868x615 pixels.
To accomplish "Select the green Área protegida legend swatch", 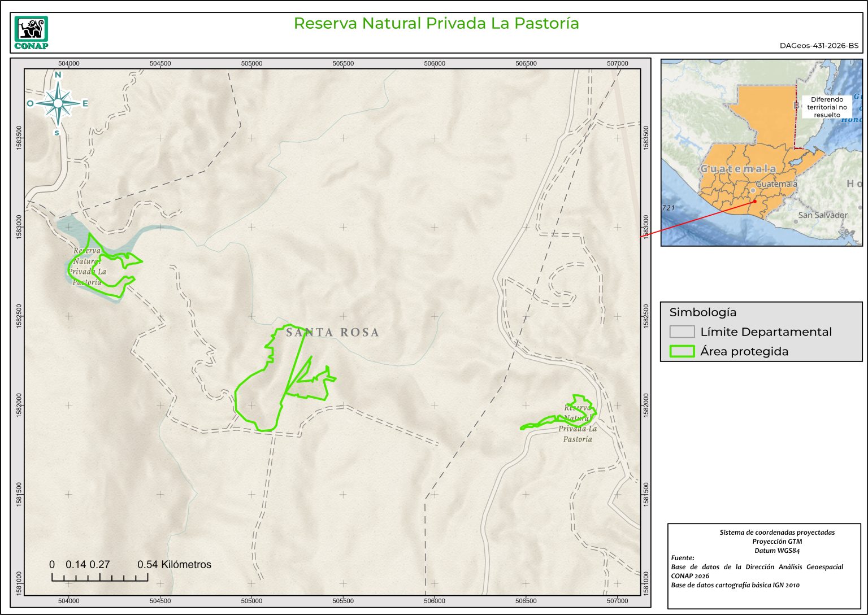I will tap(682, 351).
